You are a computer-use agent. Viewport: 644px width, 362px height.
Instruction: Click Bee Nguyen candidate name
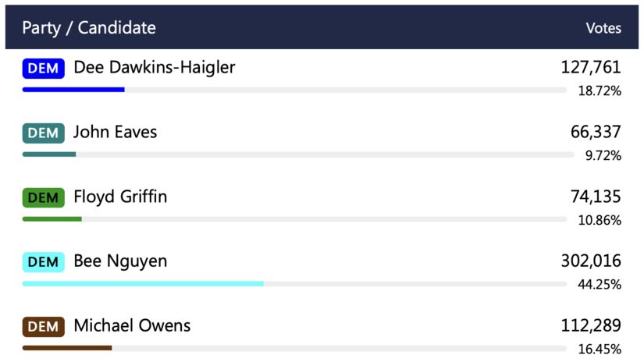click(120, 261)
